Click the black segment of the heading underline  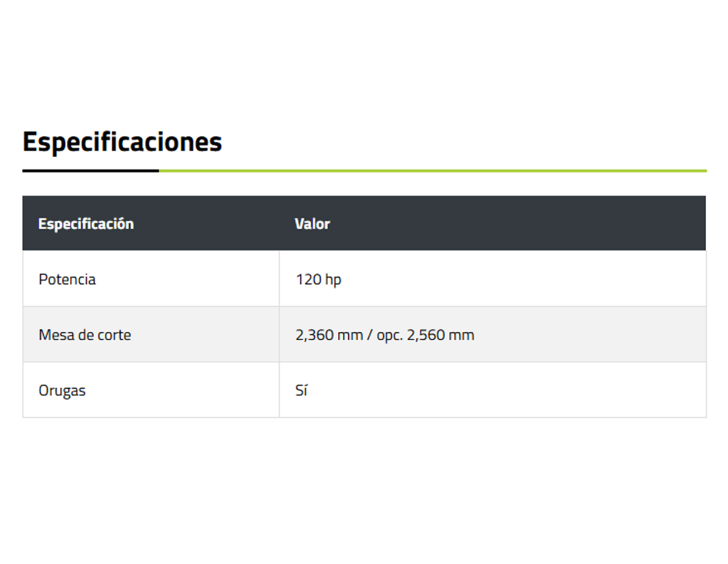90,171
